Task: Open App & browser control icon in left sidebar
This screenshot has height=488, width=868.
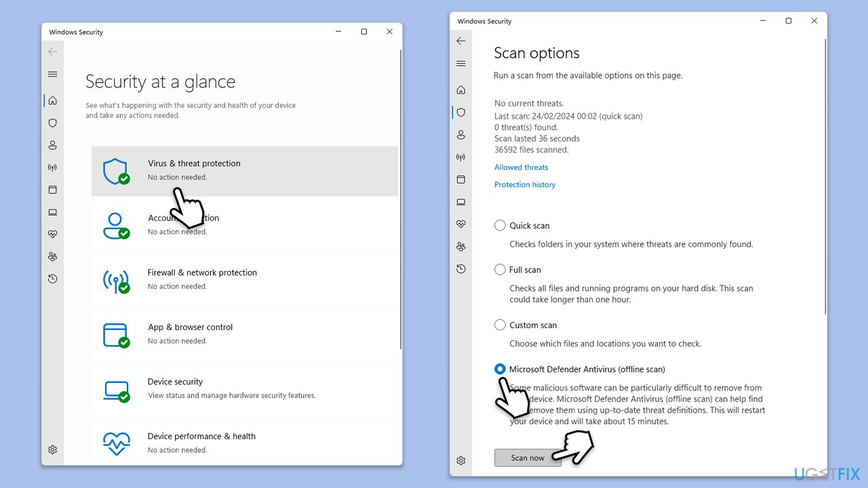Action: coord(53,190)
